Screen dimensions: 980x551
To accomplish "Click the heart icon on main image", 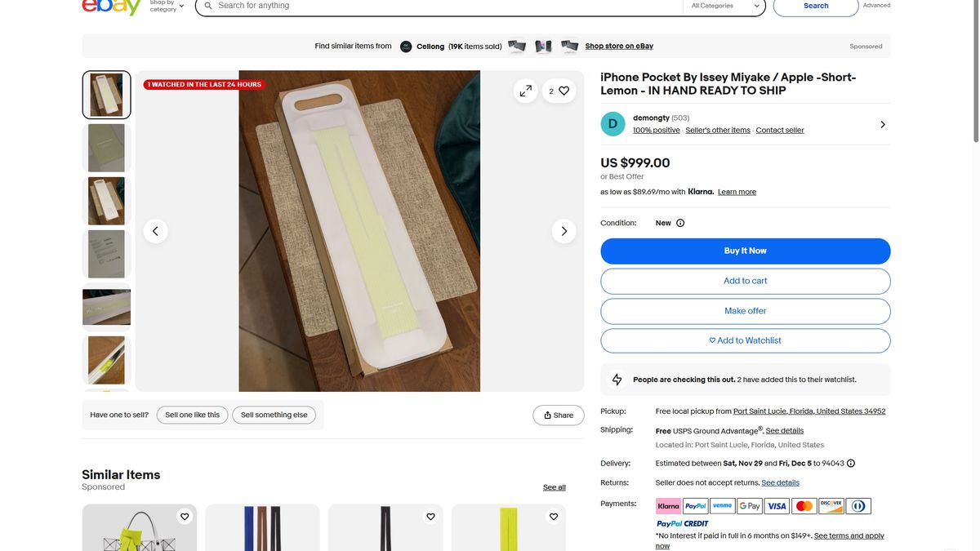I will (563, 91).
